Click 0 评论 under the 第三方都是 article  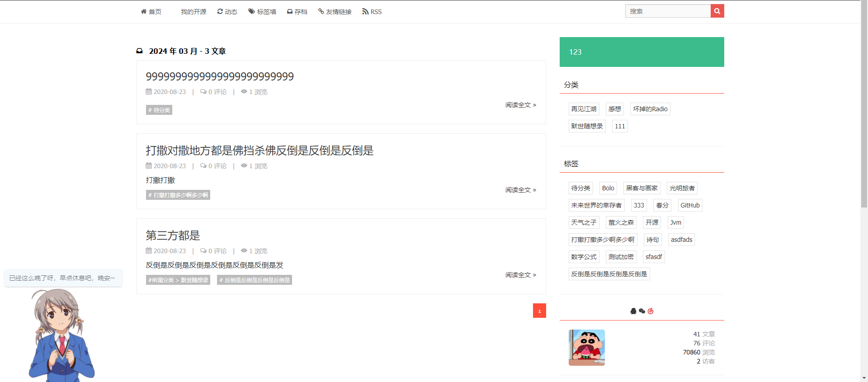[213, 251]
